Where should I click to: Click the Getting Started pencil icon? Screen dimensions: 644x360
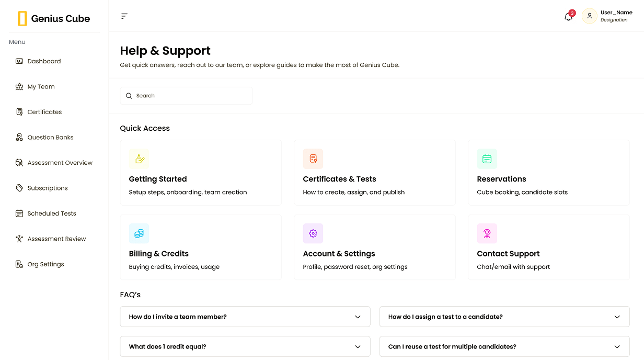click(139, 159)
